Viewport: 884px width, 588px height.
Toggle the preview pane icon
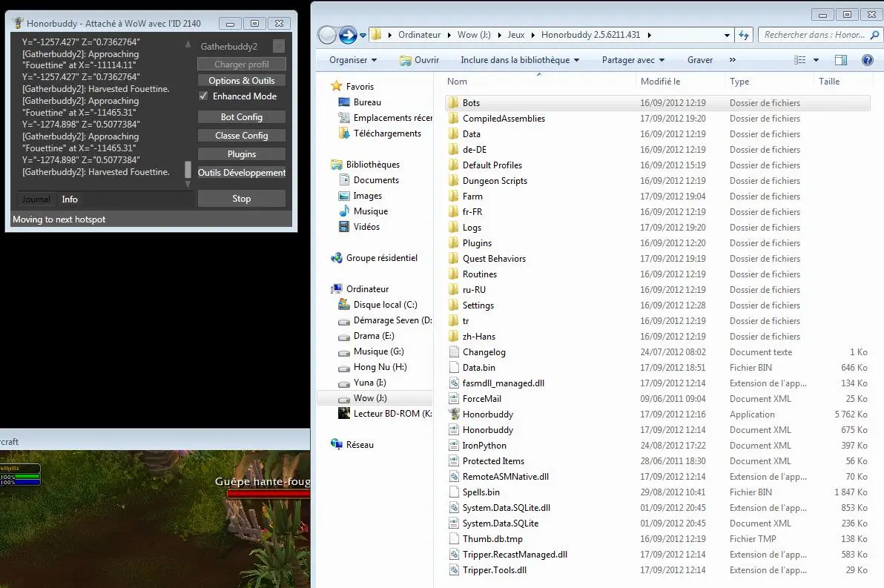click(x=840, y=60)
